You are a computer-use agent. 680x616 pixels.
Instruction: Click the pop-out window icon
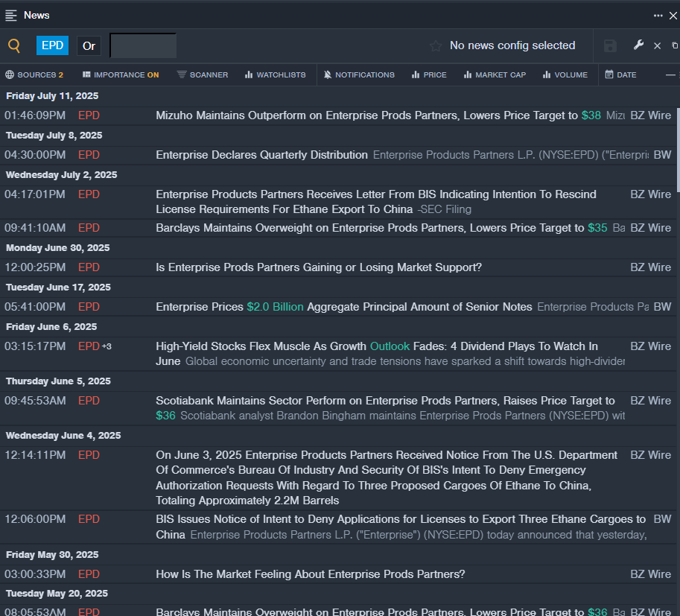tap(675, 45)
